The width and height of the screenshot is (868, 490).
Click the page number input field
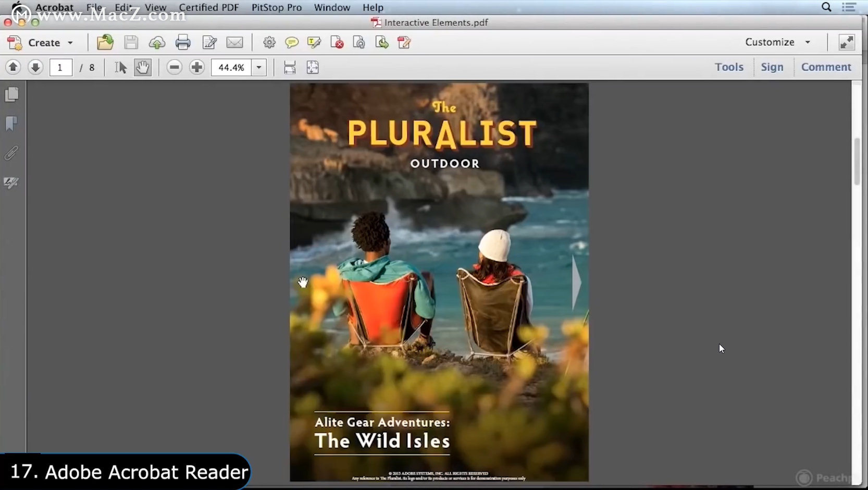click(x=60, y=67)
